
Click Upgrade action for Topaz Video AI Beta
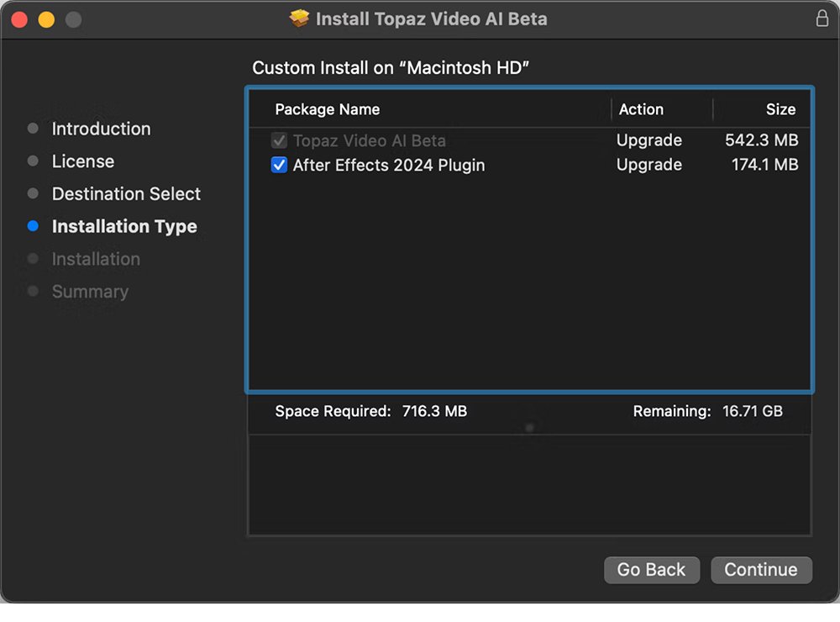(x=649, y=140)
